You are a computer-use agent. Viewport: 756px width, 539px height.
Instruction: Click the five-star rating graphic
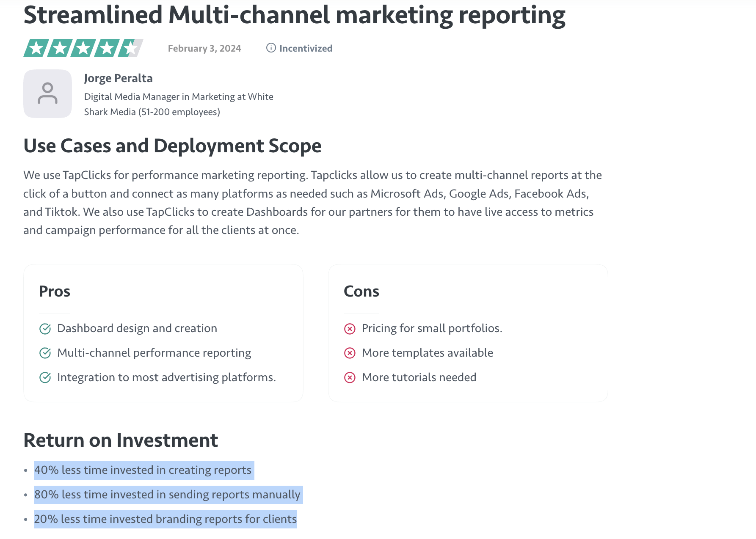pyautogui.click(x=83, y=48)
